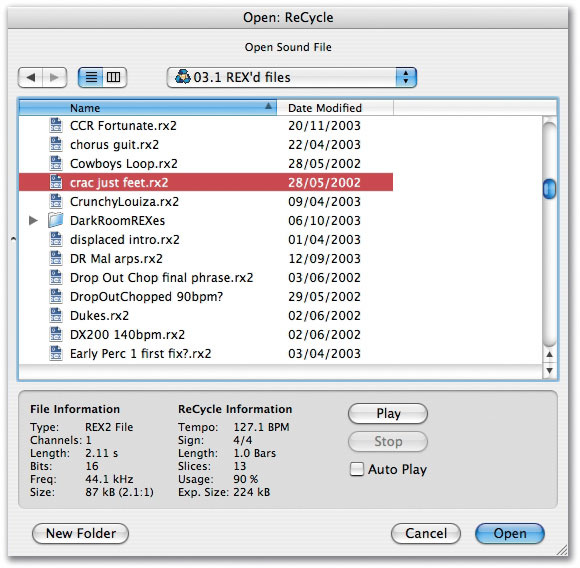Click the Stop playback button
Viewport: 580px width, 568px height.
click(388, 442)
